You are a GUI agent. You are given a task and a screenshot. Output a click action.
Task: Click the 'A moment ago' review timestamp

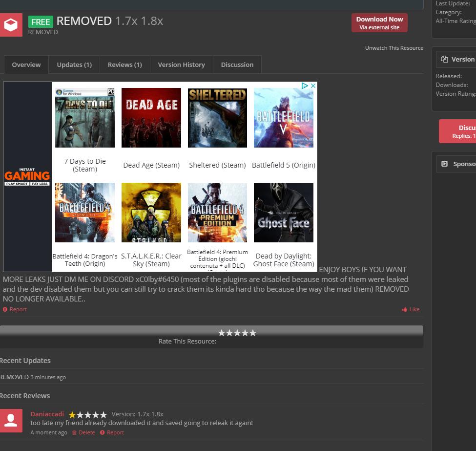(x=49, y=432)
